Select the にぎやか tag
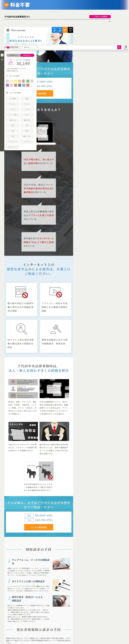Screen dimensions: 129x644 click(13, 109)
